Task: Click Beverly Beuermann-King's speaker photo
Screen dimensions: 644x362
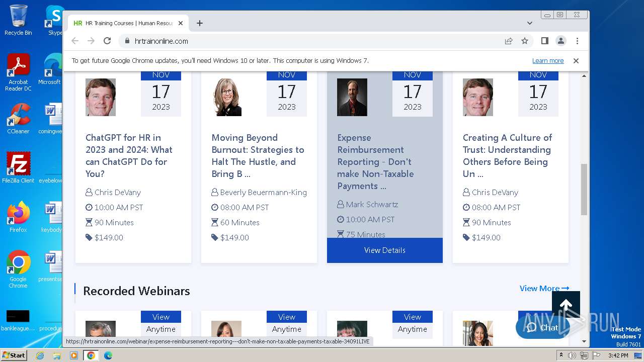Action: pos(226,97)
